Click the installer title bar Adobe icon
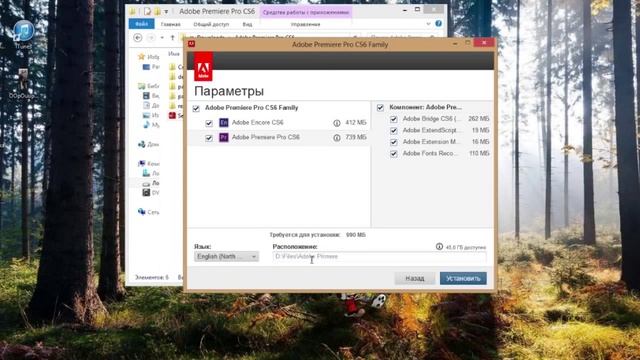The width and height of the screenshot is (640, 360). pos(191,44)
